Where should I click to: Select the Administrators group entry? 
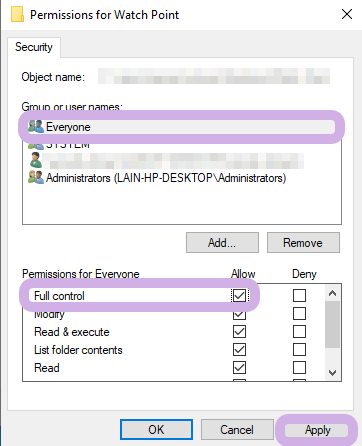click(166, 178)
